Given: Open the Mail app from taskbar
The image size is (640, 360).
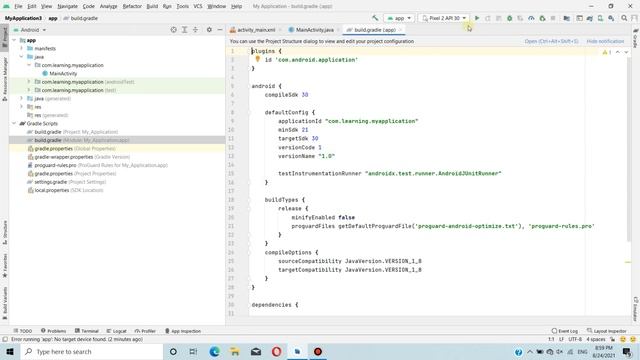Looking at the screenshot, I should [x=256, y=351].
